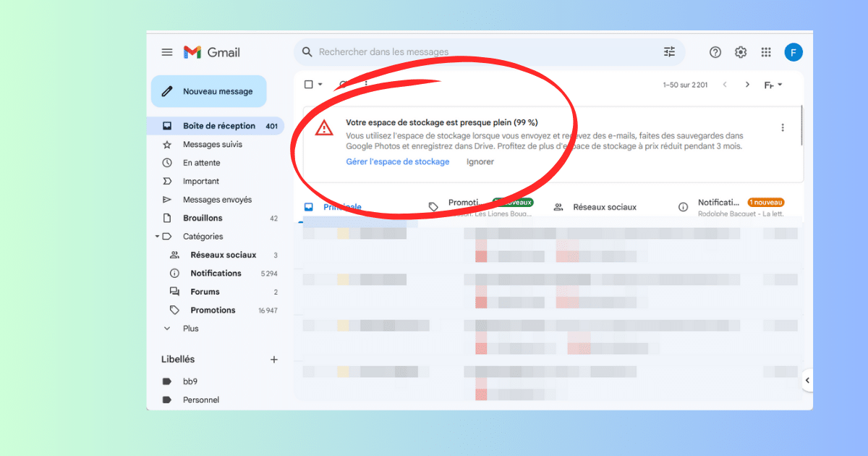Switch to Promotions tab

pyautogui.click(x=481, y=207)
